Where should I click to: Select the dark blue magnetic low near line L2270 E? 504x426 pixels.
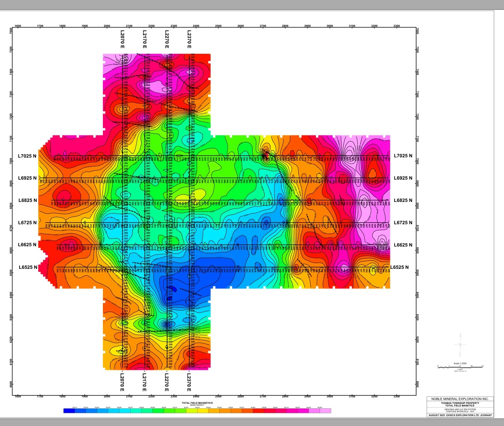pos(171,290)
